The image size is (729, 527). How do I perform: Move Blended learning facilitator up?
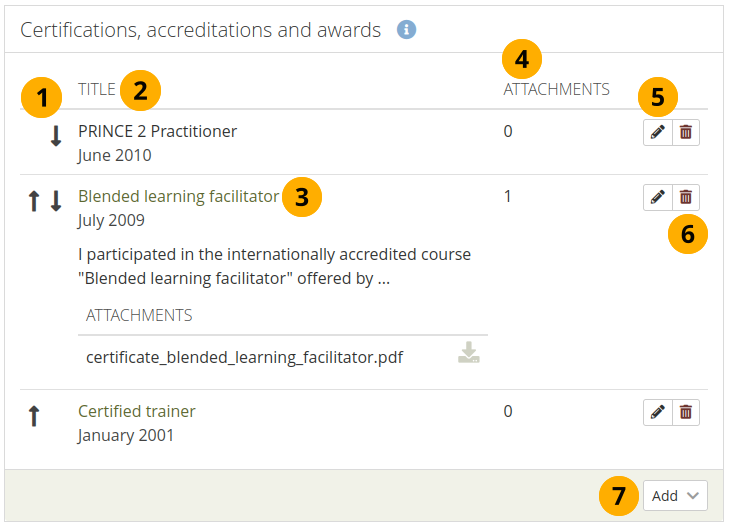tap(34, 201)
